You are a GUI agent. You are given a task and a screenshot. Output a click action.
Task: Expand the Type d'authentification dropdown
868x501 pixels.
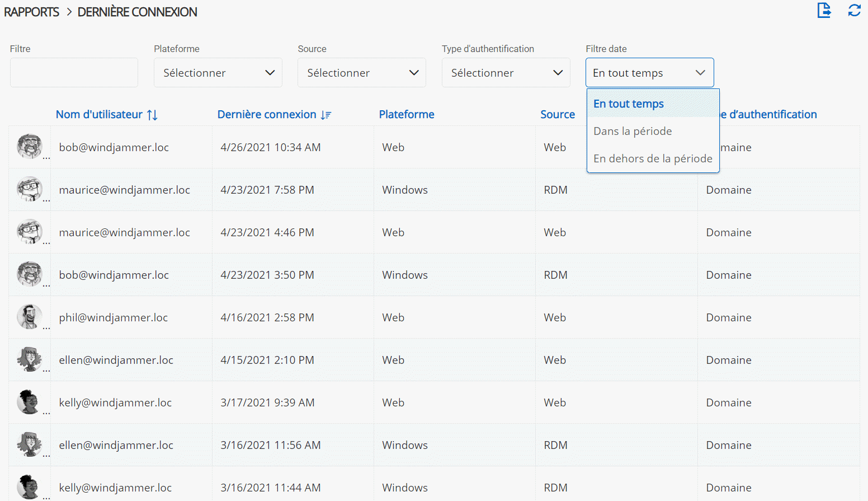(506, 73)
